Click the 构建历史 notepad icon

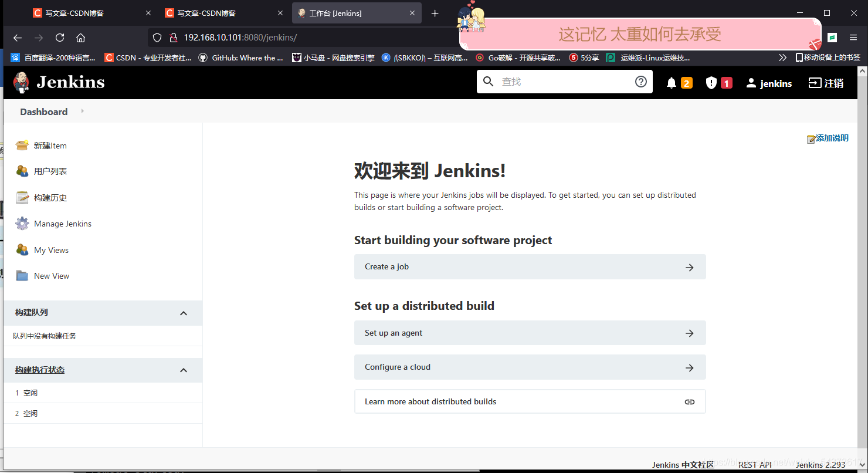22,198
